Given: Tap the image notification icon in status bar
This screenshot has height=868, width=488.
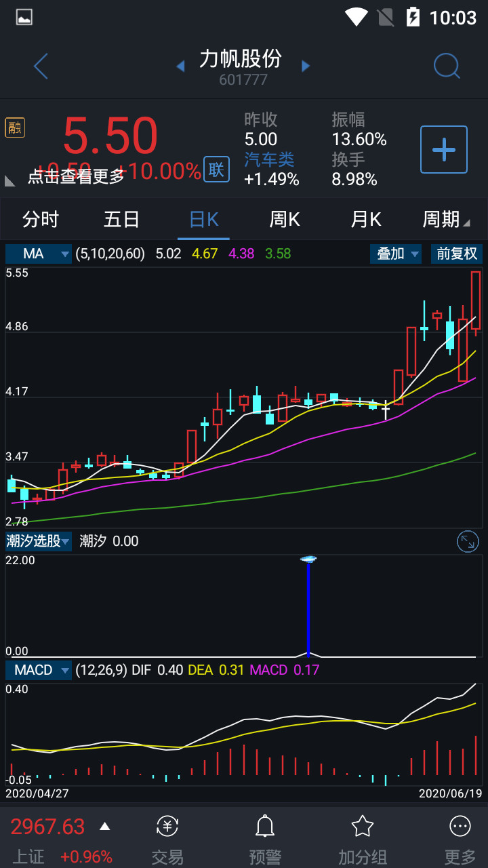Looking at the screenshot, I should (24, 17).
